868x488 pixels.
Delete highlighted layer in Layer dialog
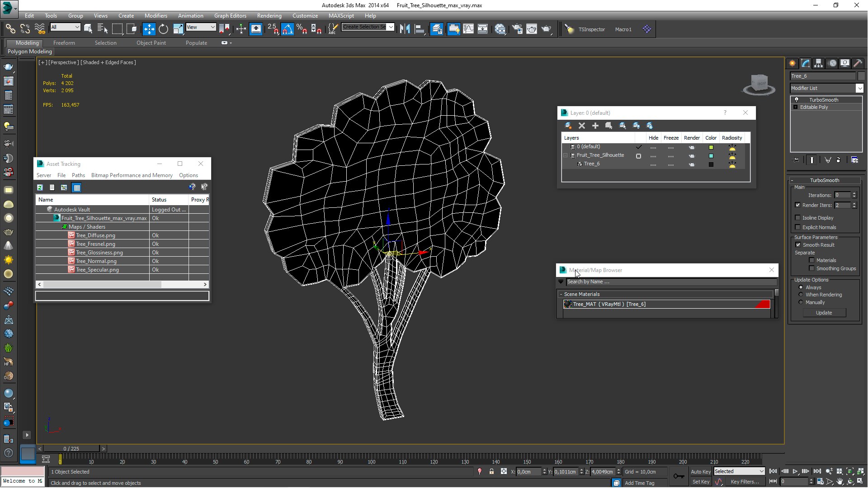[582, 126]
